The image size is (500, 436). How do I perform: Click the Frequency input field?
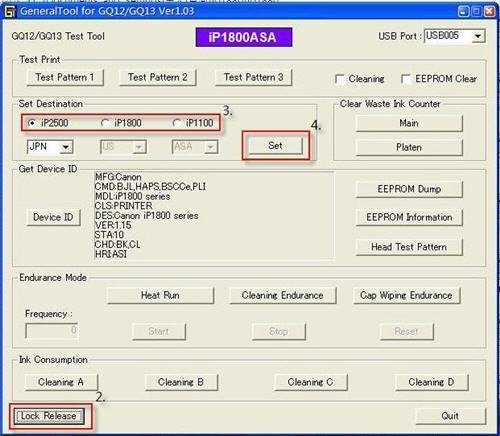52,331
